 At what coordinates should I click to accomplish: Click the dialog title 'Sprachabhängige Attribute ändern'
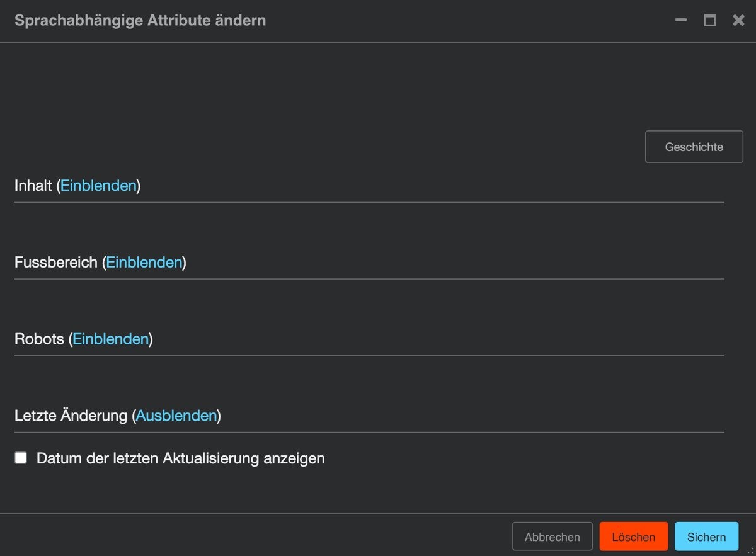coord(140,20)
